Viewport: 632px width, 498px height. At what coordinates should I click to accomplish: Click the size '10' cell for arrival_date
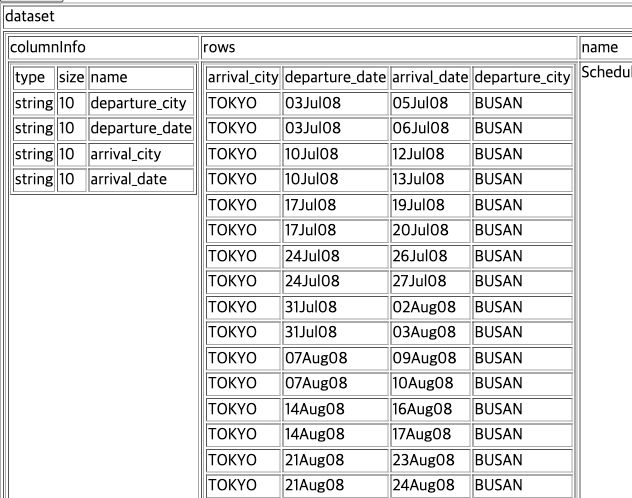(x=71, y=180)
